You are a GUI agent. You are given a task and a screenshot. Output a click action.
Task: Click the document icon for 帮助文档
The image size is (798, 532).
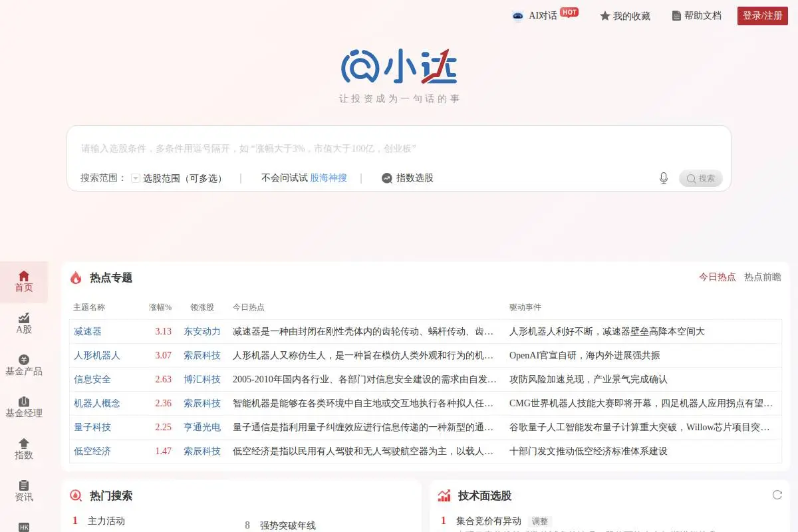tap(676, 16)
